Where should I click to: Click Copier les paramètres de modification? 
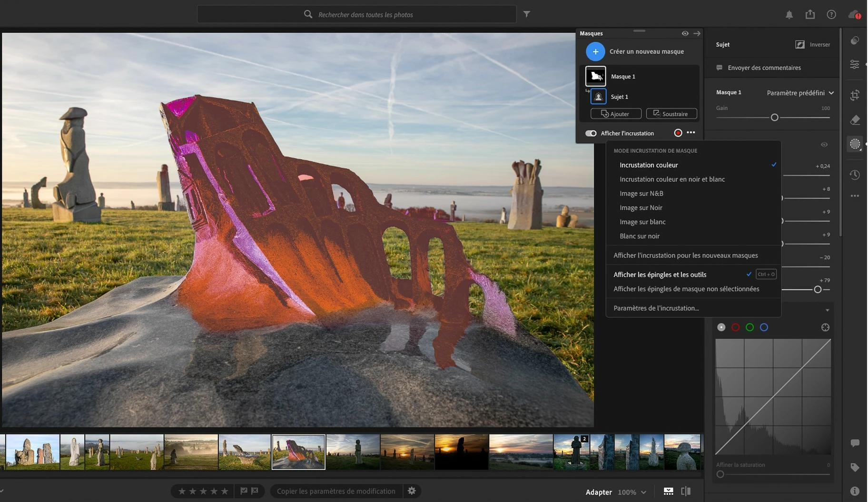[336, 491]
